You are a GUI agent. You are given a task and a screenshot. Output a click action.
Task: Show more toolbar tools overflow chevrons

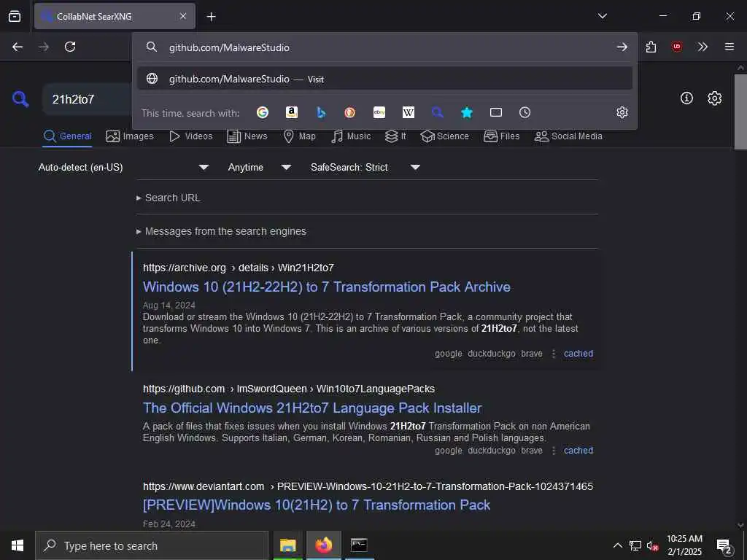(x=703, y=47)
